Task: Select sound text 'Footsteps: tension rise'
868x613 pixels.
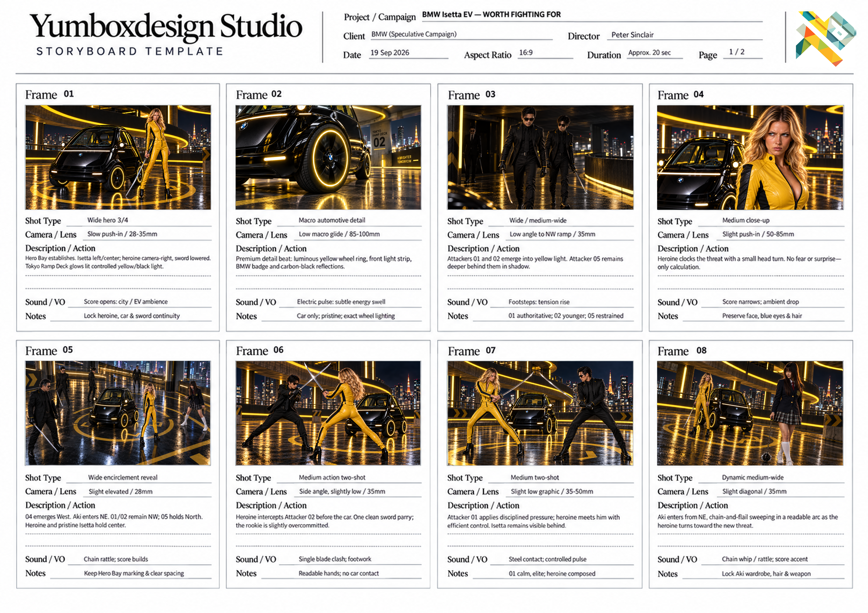Action: [x=539, y=302]
